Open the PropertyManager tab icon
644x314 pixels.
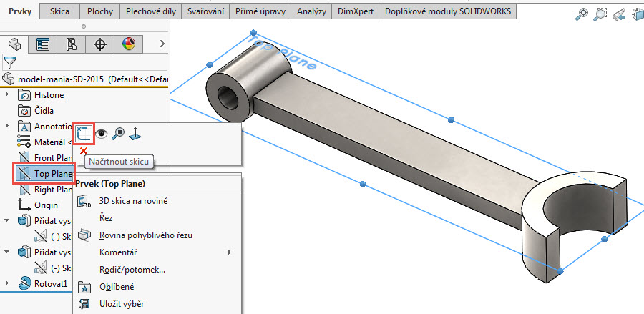(43, 44)
